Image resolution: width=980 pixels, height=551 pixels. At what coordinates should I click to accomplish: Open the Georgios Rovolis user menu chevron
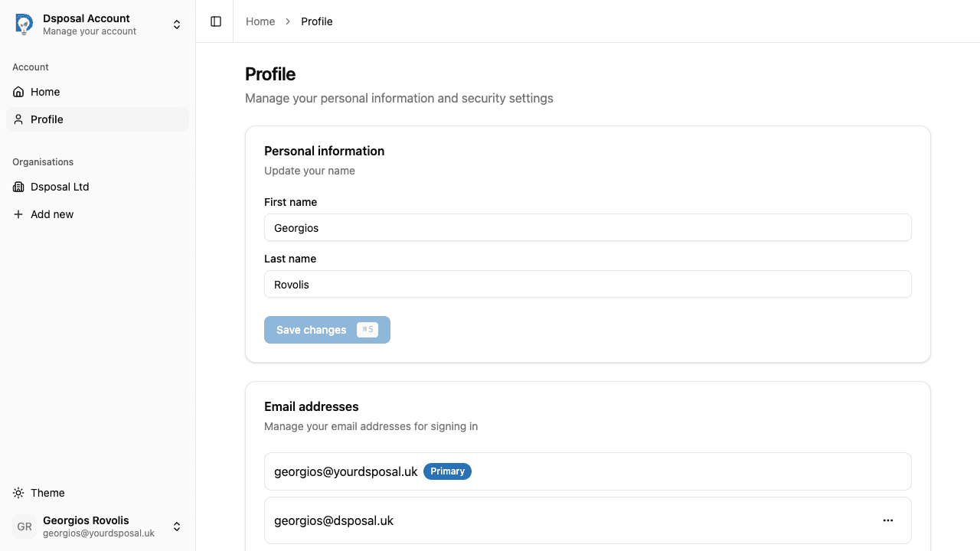177,527
